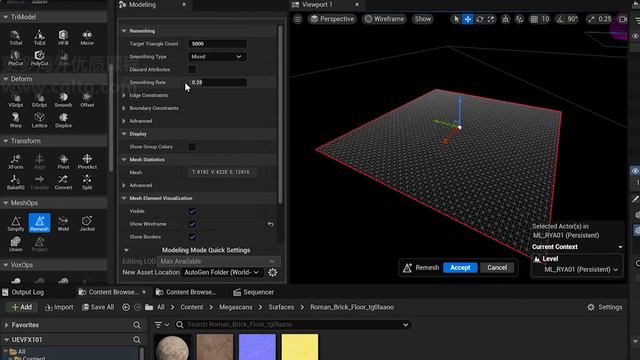
Task: Click the Save All button
Action: (98, 307)
